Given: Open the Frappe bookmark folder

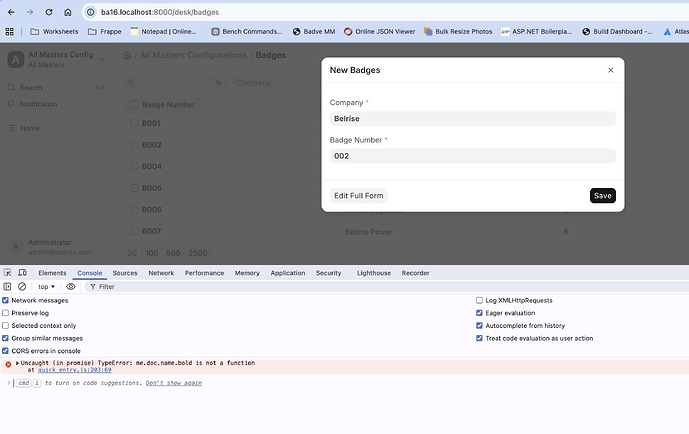Looking at the screenshot, I should (105, 32).
